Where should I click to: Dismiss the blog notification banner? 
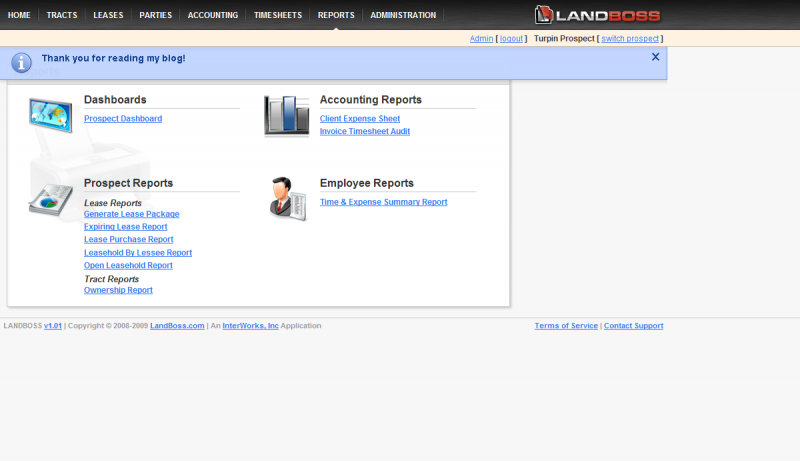(x=656, y=57)
